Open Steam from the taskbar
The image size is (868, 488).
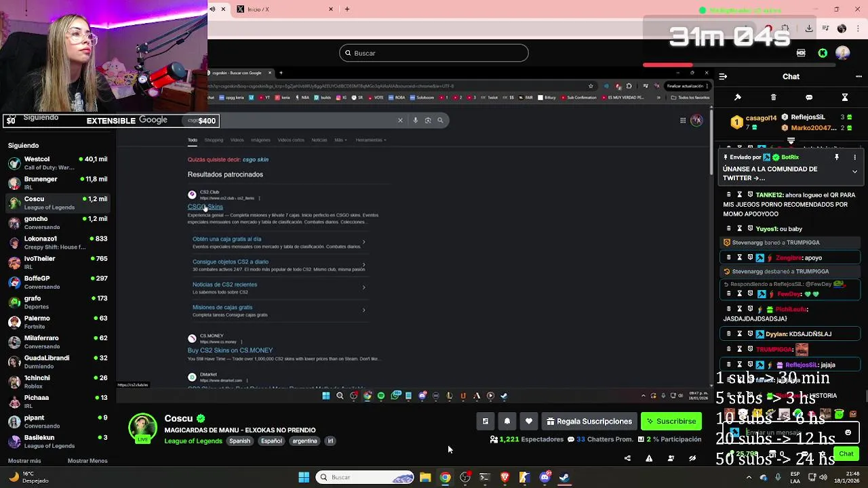564,477
